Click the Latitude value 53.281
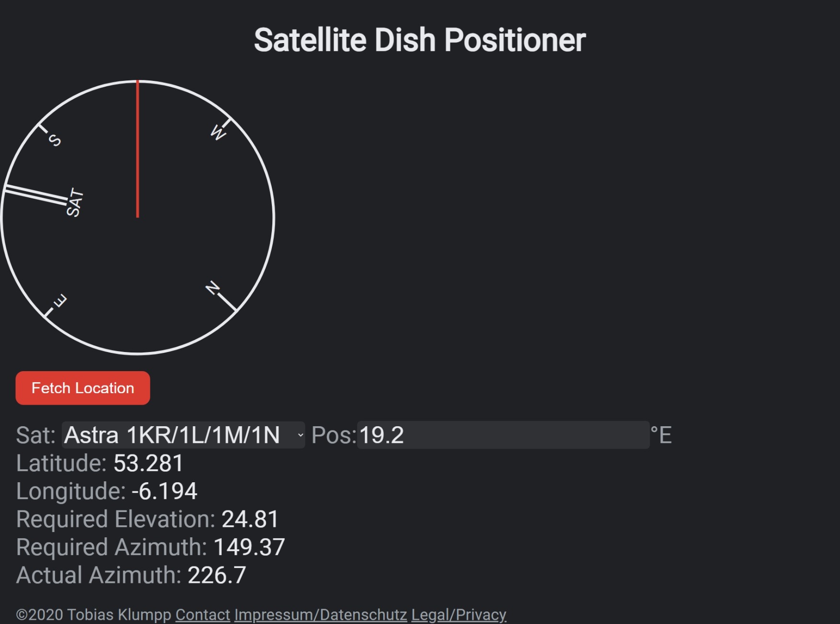This screenshot has width=840, height=624. [148, 463]
